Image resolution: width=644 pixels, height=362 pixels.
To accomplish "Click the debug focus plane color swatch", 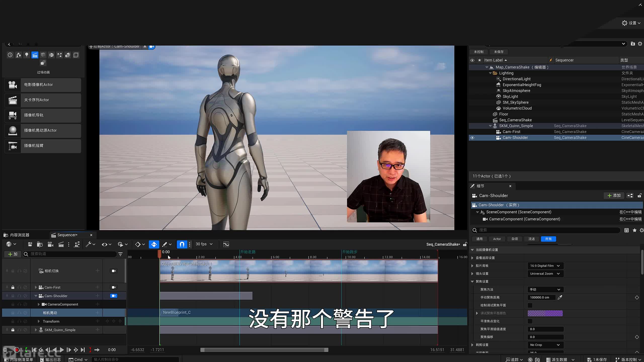I will tap(545, 313).
